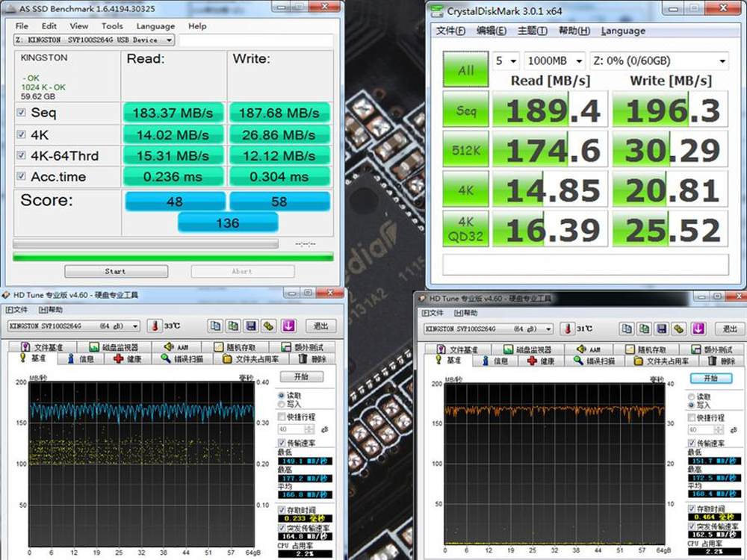The image size is (747, 560).
Task: Open drive dropdown in 33°C HD Tune window
Action: [74, 326]
